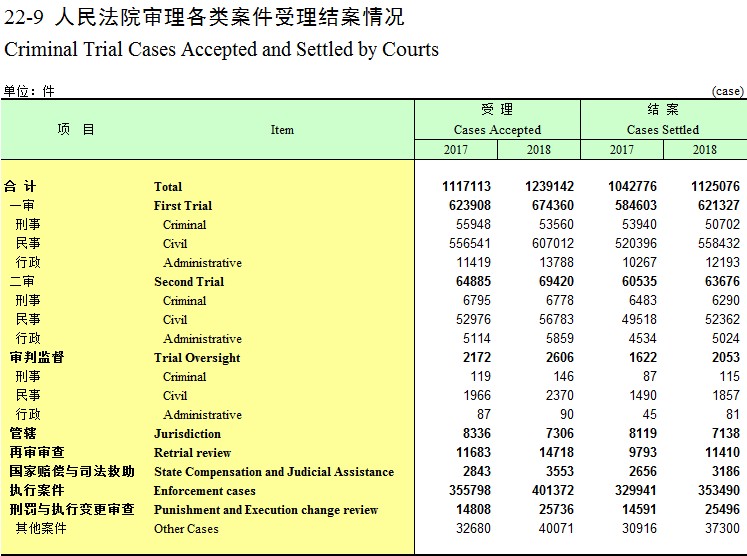Viewport: 747px width, 556px height.
Task: Select Enforcement cases value 355798
Action: coord(470,490)
